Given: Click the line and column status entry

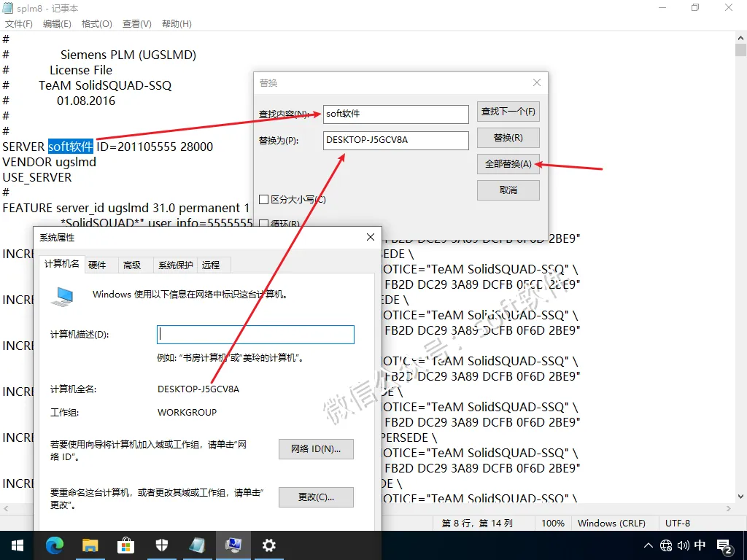Looking at the screenshot, I should pos(477,523).
